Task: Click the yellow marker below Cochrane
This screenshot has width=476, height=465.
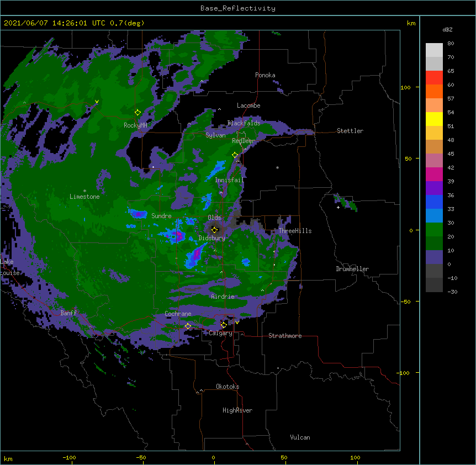Action: coord(188,326)
